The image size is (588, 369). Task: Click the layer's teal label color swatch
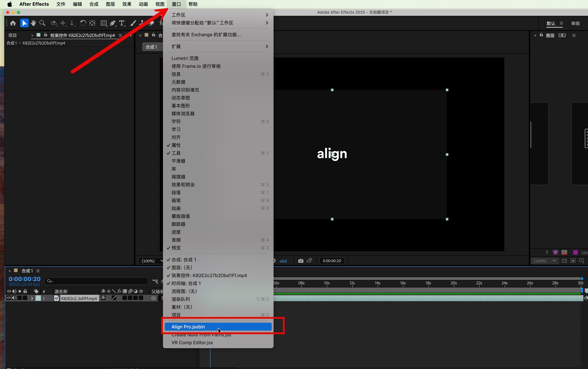[x=38, y=298]
